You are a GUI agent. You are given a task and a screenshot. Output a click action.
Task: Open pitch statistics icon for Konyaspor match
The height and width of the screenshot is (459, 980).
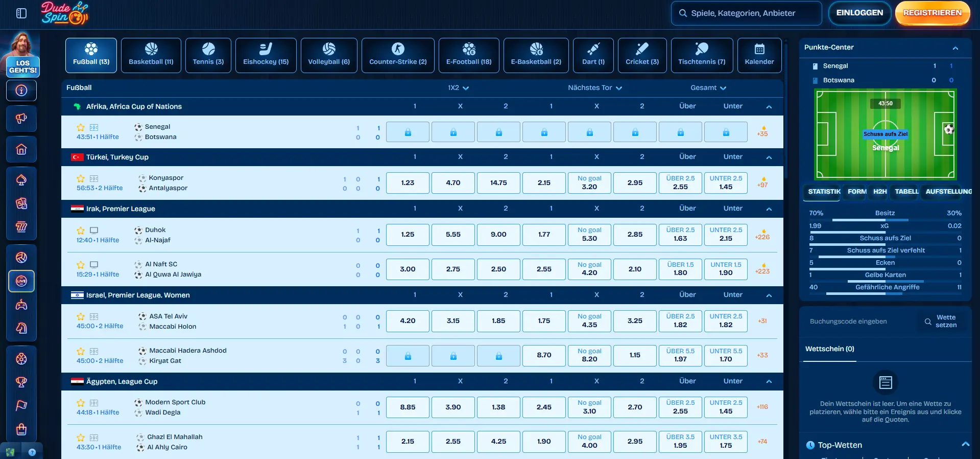pos(94,178)
